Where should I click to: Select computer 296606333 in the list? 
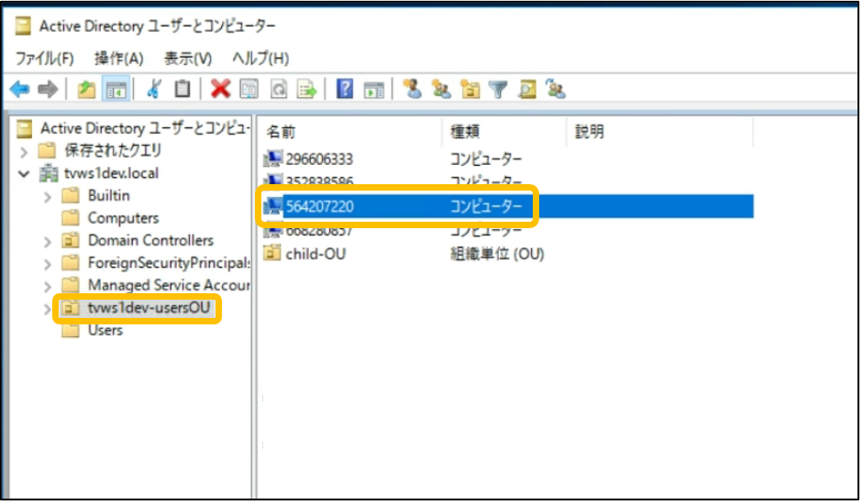click(319, 159)
